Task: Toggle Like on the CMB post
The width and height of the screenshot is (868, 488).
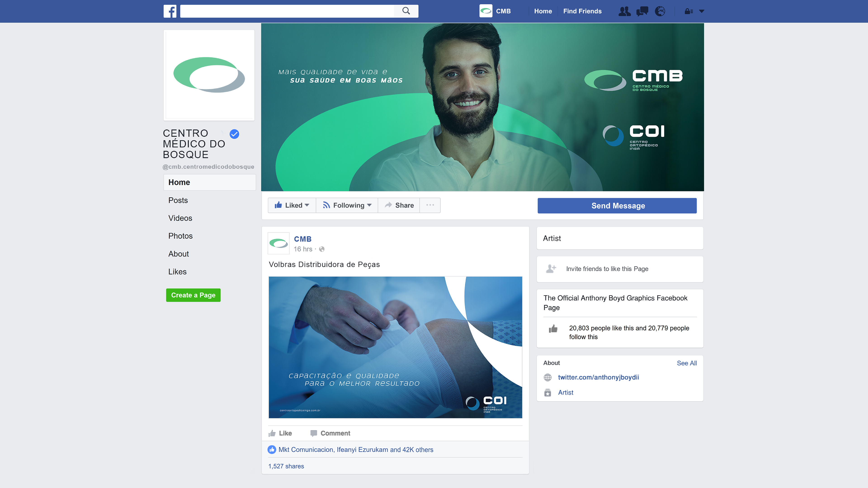Action: [x=280, y=433]
